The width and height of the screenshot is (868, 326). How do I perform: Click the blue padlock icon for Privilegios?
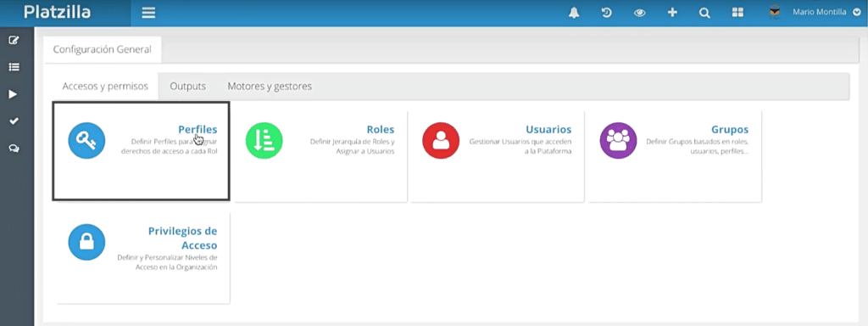pyautogui.click(x=87, y=242)
